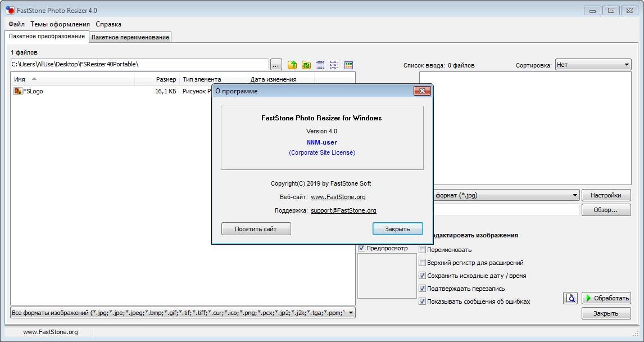Switch file list to thumbnails view
Viewport: 644px width, 342px height.
348,65
